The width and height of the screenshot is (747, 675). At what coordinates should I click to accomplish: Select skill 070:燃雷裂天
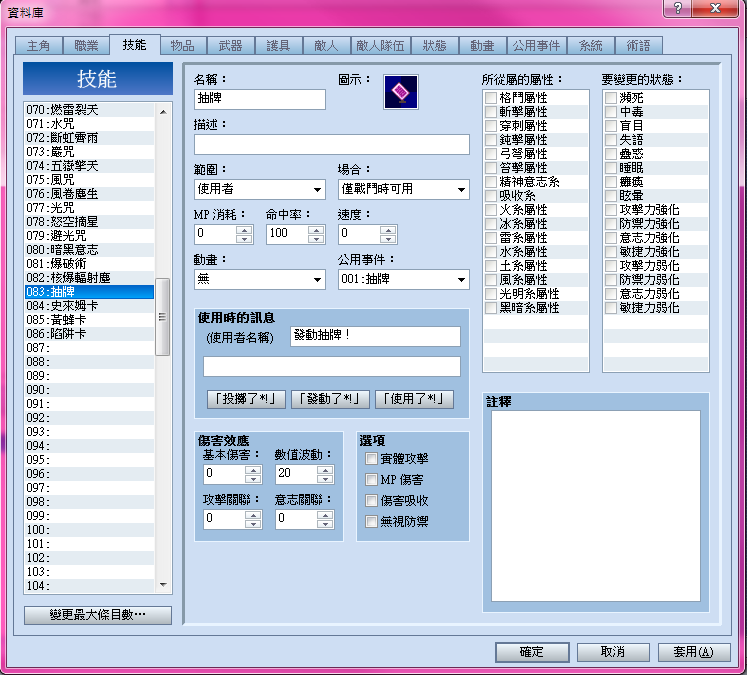90,110
